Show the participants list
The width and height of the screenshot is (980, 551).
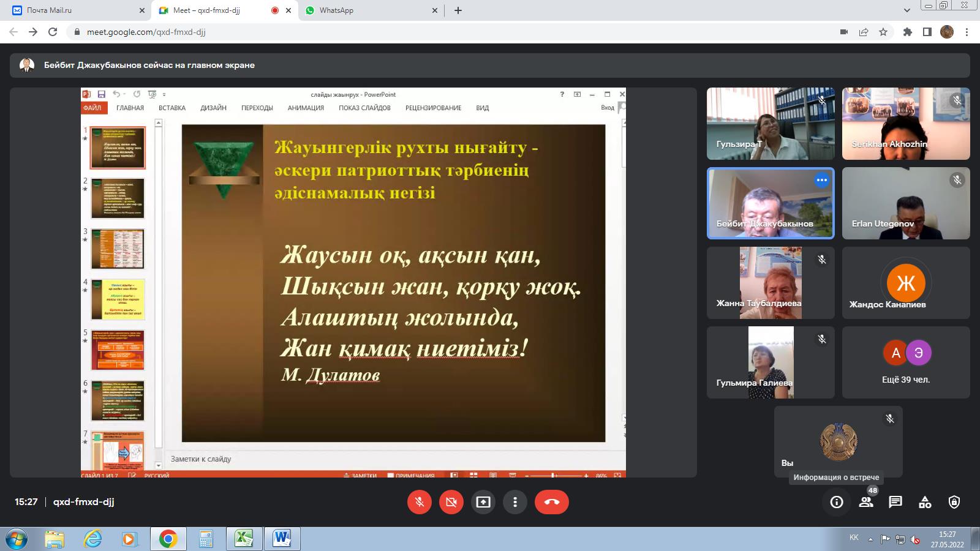[x=866, y=502]
